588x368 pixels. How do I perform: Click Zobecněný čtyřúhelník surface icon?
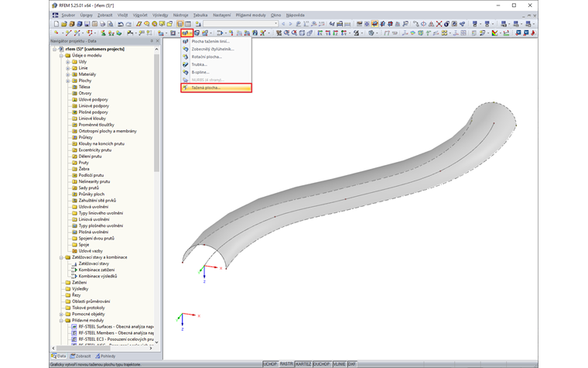186,49
